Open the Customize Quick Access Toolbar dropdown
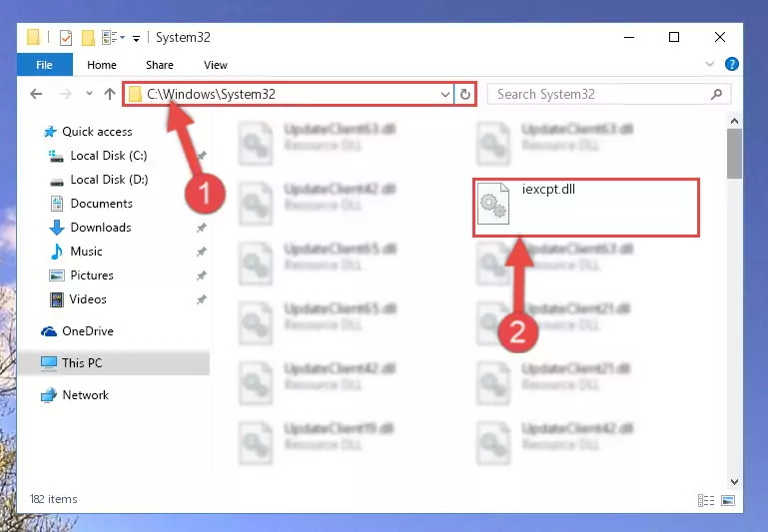768x532 pixels. click(x=136, y=38)
